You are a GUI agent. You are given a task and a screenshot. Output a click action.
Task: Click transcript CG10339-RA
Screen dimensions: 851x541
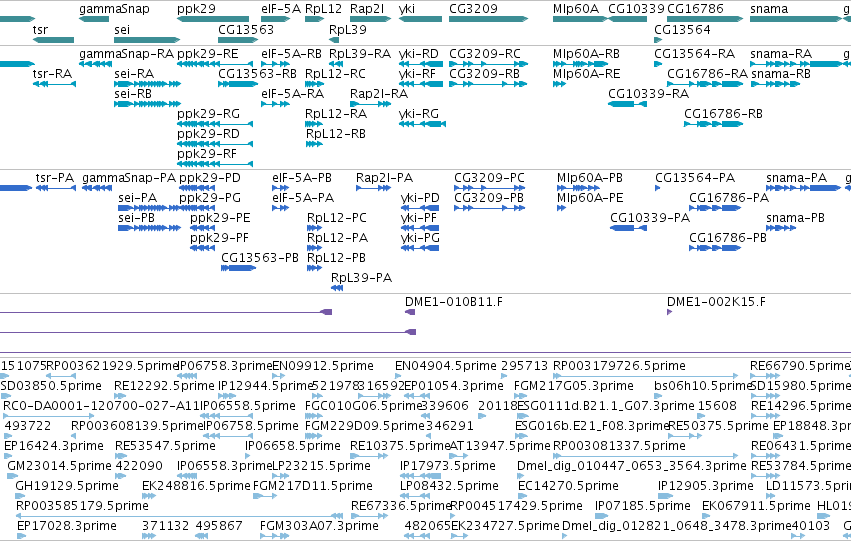tap(649, 94)
